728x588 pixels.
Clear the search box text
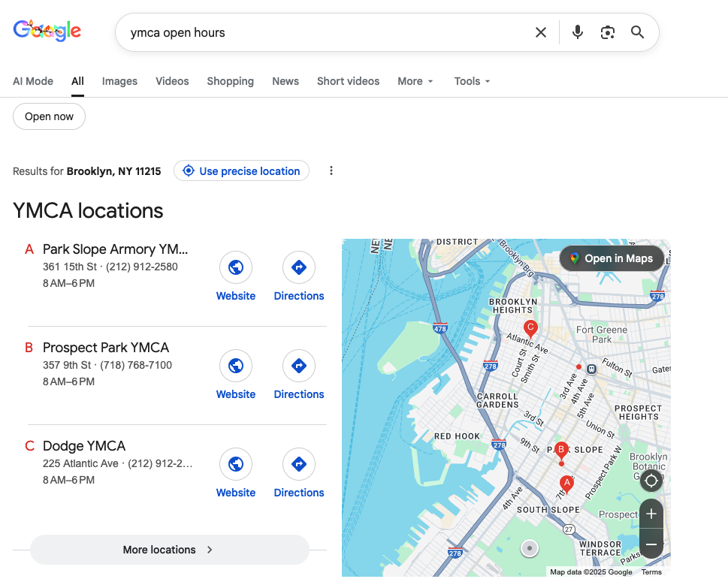(x=541, y=32)
